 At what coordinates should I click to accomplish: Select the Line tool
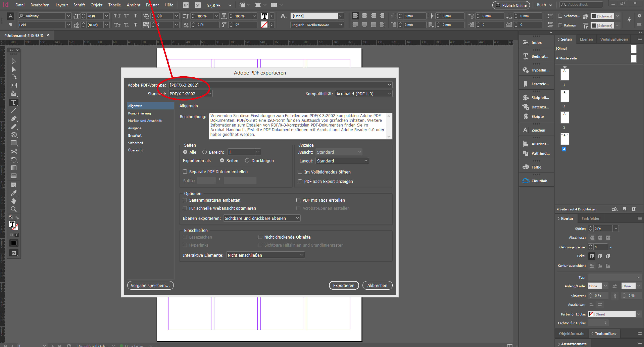(x=14, y=110)
